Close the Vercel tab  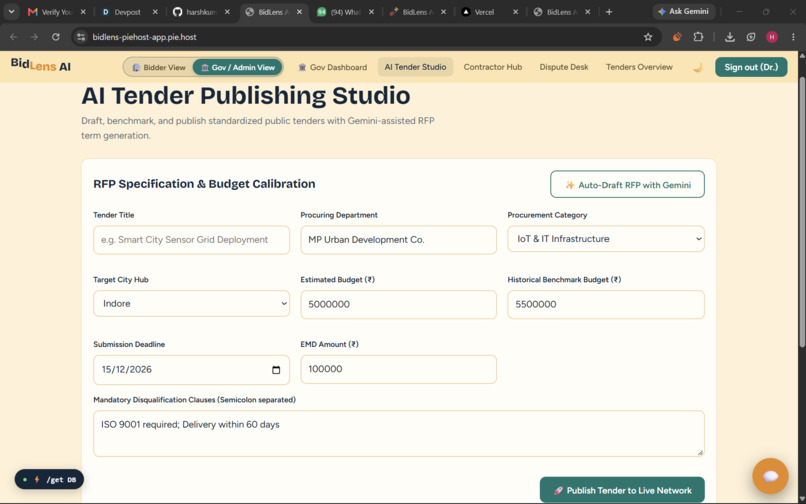[516, 12]
